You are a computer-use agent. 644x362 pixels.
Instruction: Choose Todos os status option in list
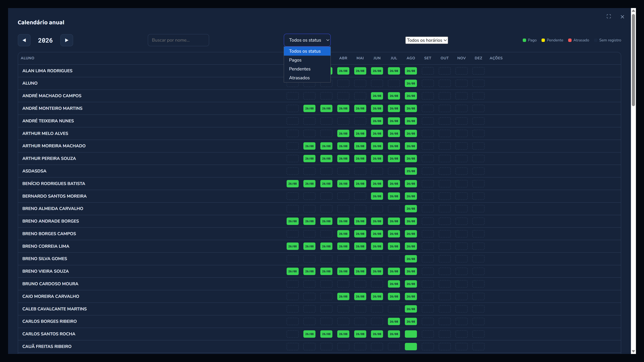[x=307, y=51]
